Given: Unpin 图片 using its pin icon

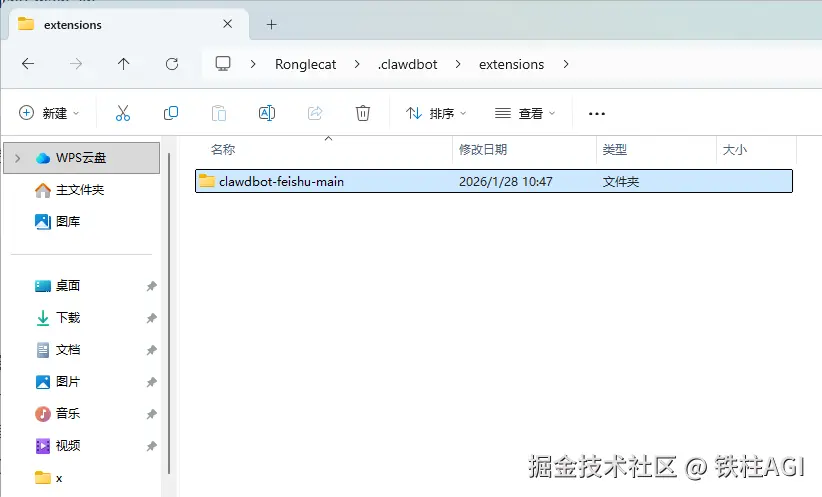Looking at the screenshot, I should click(x=152, y=382).
